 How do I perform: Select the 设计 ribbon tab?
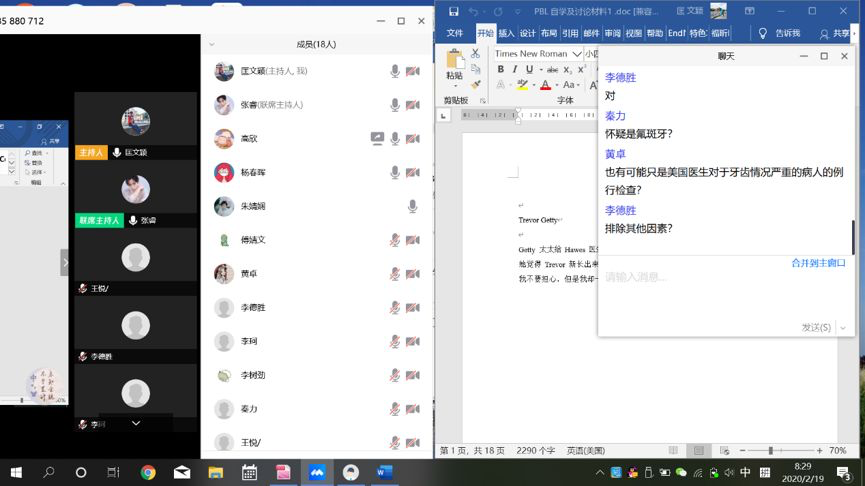pos(527,33)
